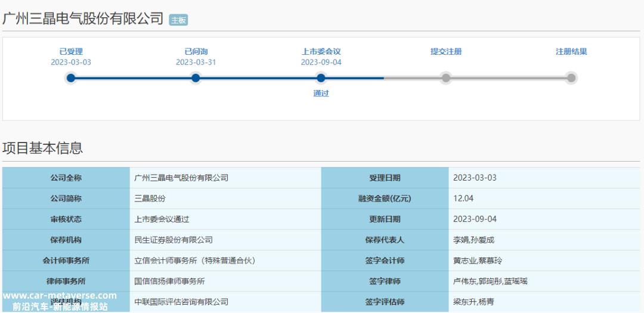
Task: Click the timeline date 2023-03-03 under 已受理
Action: click(71, 63)
